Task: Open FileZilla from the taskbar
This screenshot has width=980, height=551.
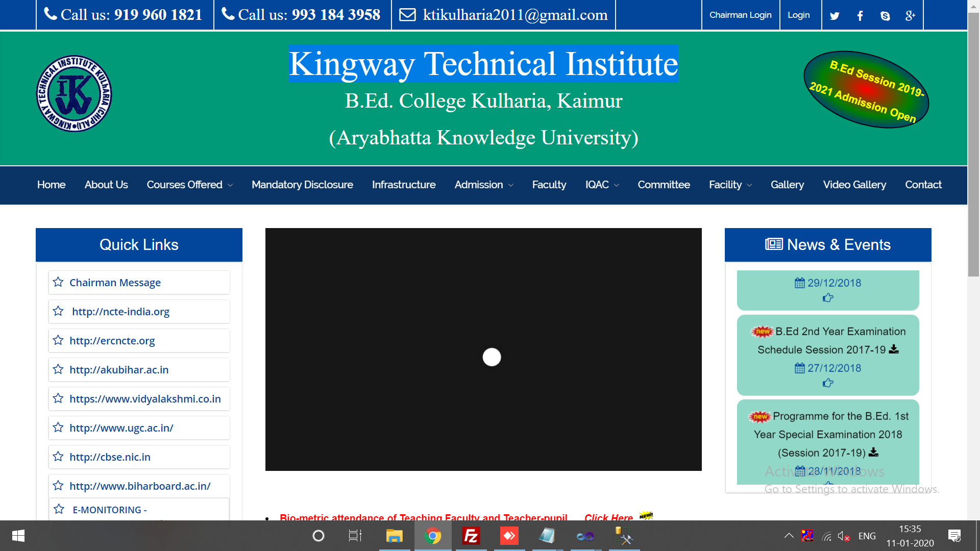Action: [471, 536]
